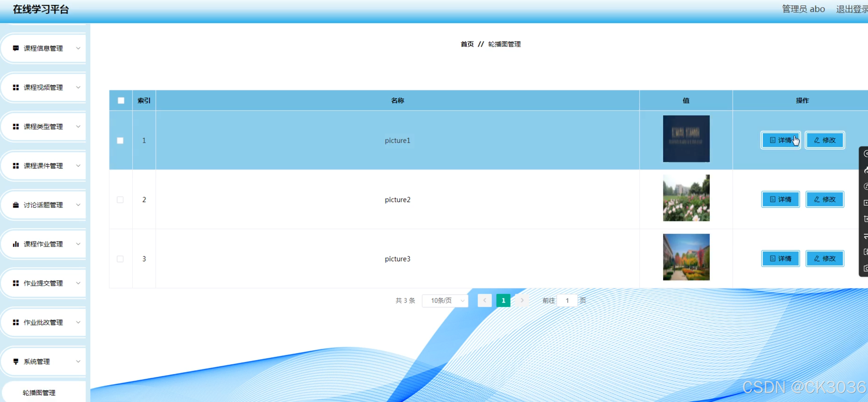Click the 前往 page number input field
The height and width of the screenshot is (402, 868).
[x=567, y=300]
